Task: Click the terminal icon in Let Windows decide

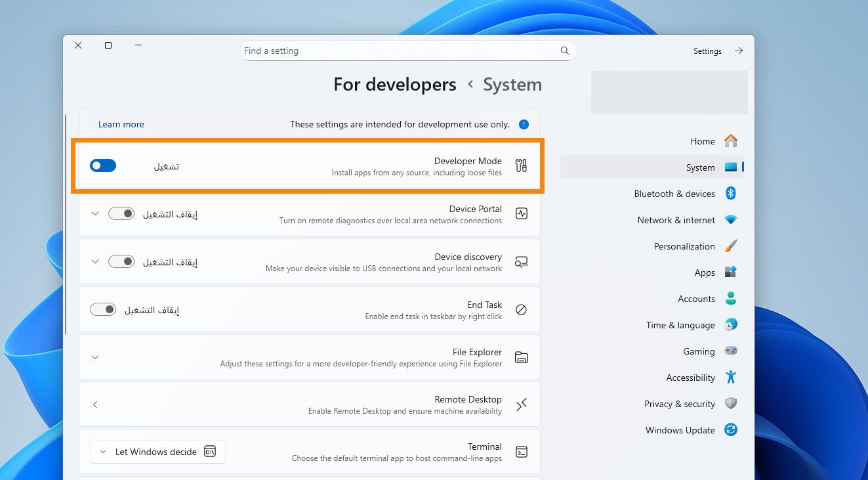Action: pyautogui.click(x=210, y=452)
